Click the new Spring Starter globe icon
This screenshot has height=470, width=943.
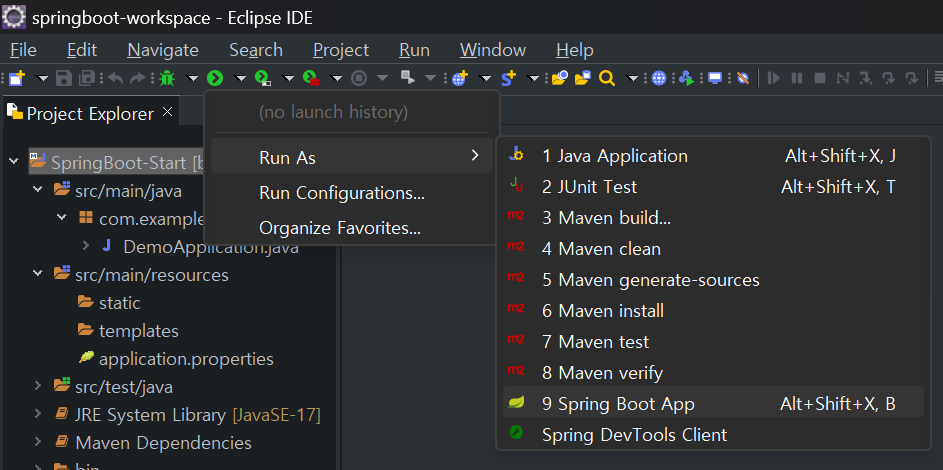pos(459,78)
